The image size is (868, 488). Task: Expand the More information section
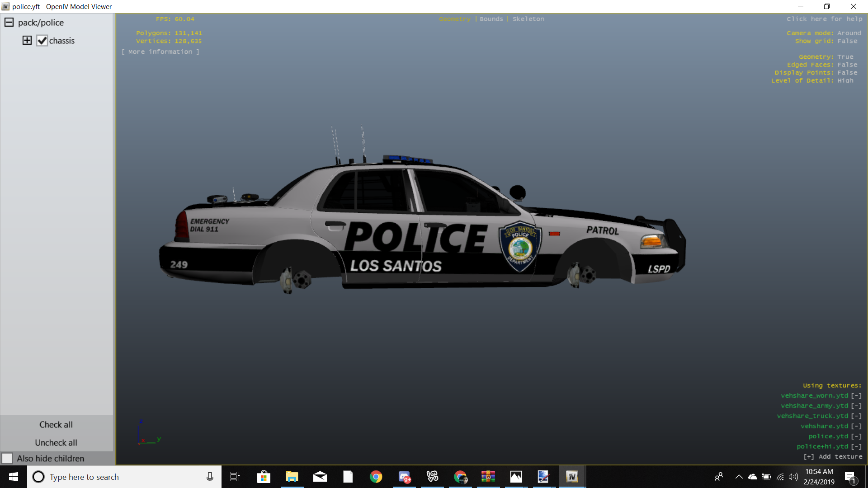[160, 52]
